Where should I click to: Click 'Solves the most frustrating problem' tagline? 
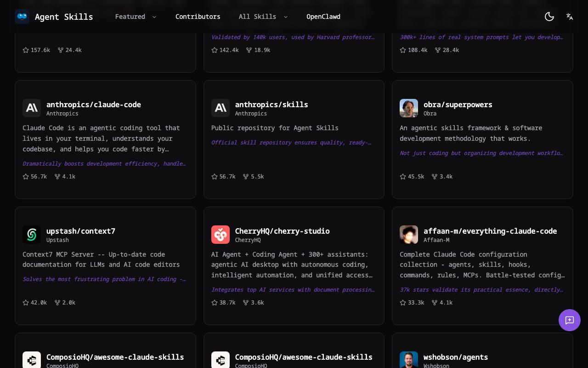pos(104,279)
